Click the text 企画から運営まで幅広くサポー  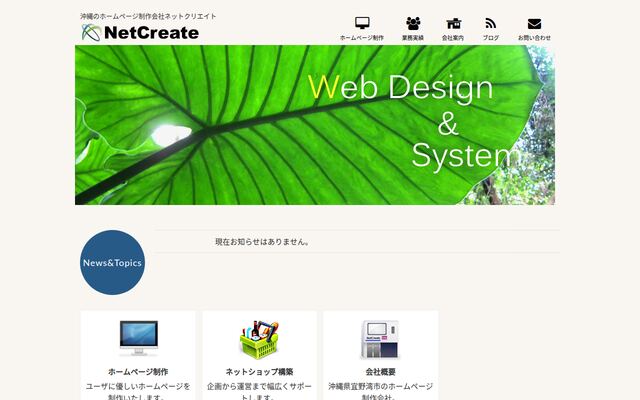[x=259, y=386]
